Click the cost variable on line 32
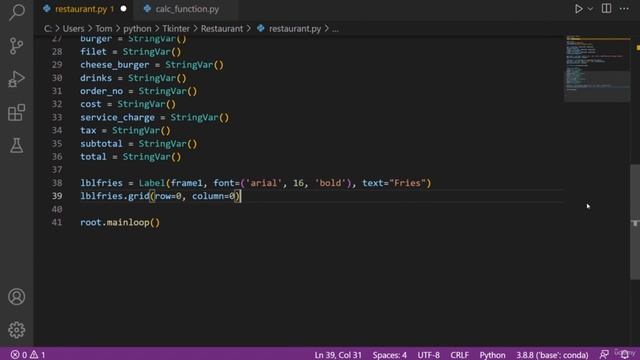This screenshot has height=360, width=640. click(x=91, y=104)
